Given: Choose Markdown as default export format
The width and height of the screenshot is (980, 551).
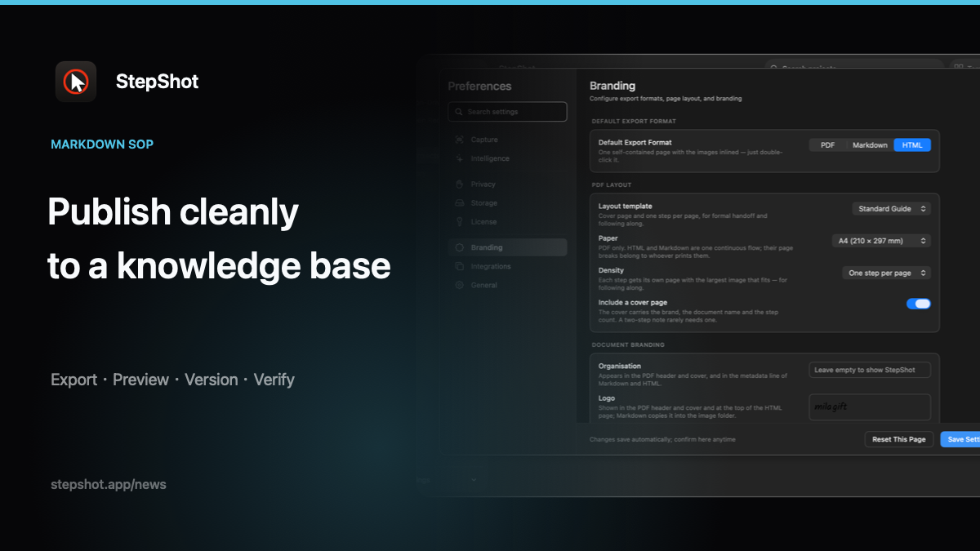Looking at the screenshot, I should coord(870,145).
